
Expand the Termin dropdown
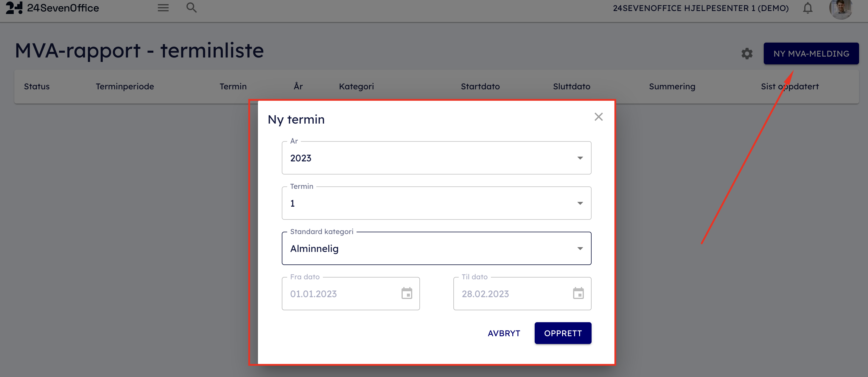point(436,203)
